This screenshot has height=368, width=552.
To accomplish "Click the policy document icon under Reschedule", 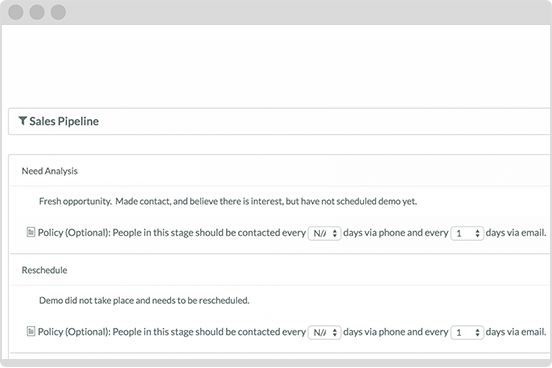I will [31, 331].
